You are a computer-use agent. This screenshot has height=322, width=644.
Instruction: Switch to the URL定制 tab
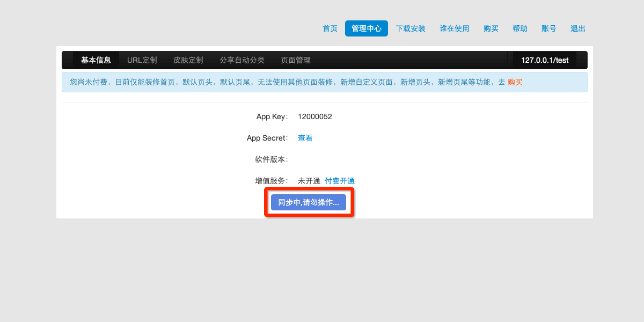click(142, 60)
